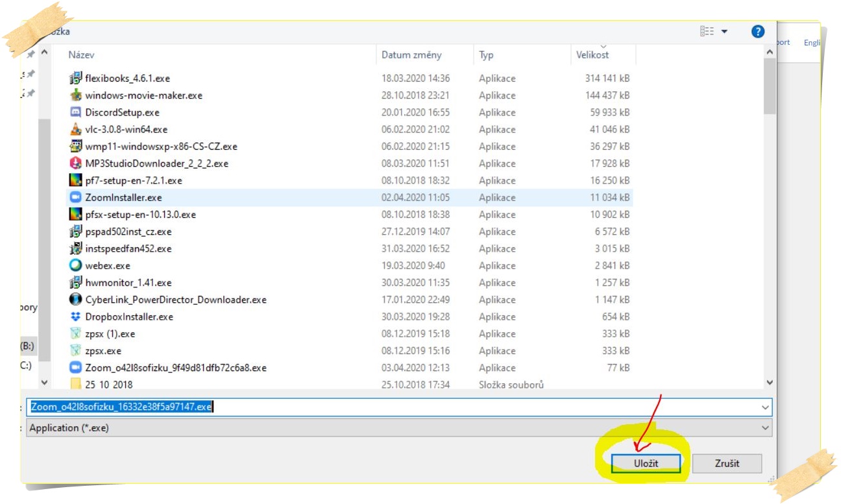This screenshot has width=841, height=504.
Task: Open the view options dropdown arrow
Action: click(x=724, y=31)
